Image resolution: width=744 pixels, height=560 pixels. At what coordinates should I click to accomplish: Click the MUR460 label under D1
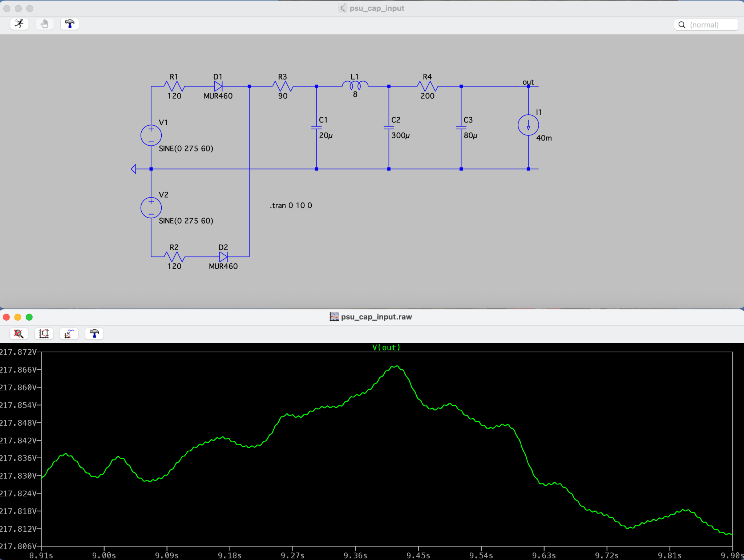click(218, 96)
